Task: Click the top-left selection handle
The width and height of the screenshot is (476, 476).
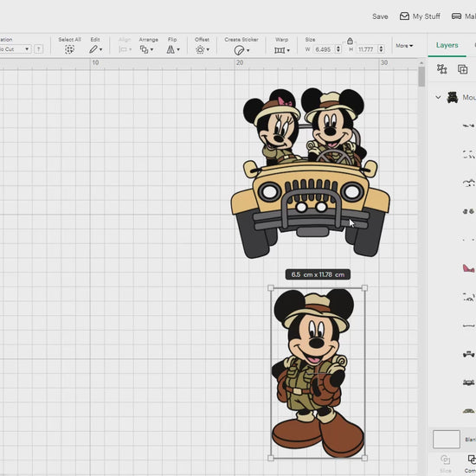Action: (x=271, y=288)
